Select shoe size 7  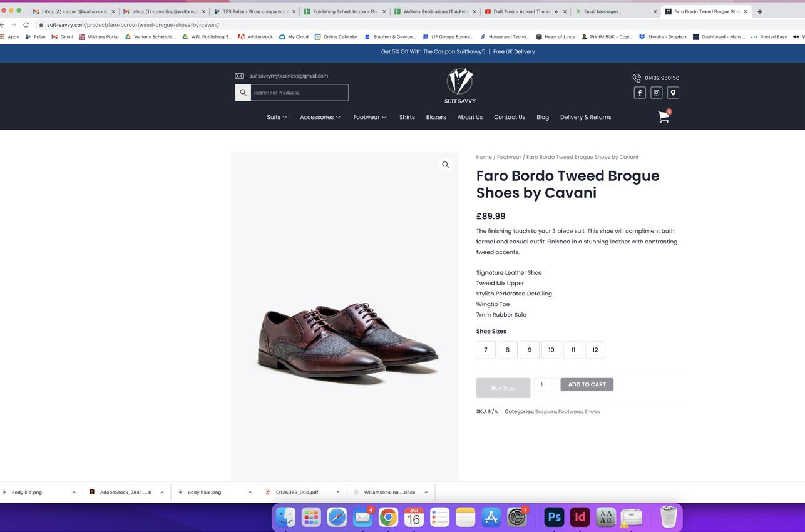[486, 350]
